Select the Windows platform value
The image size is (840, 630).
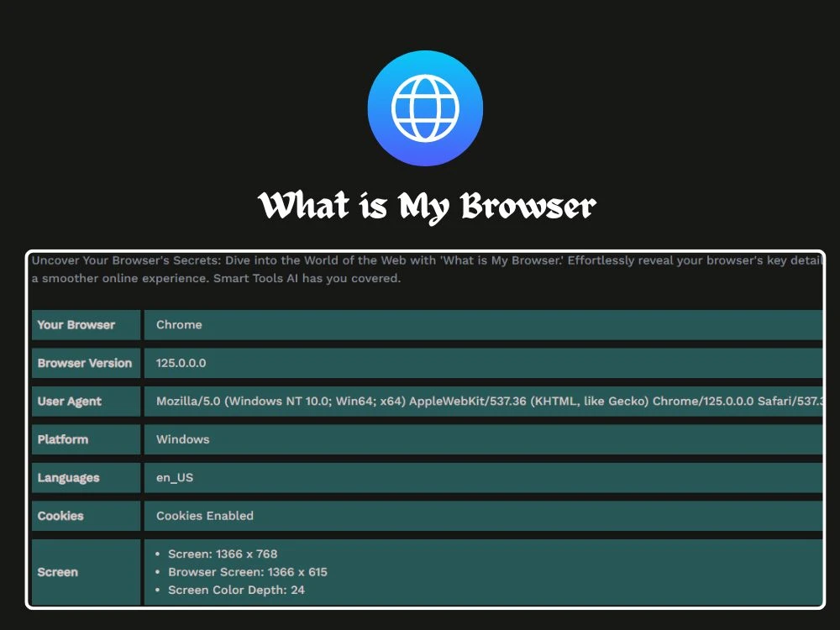[183, 439]
